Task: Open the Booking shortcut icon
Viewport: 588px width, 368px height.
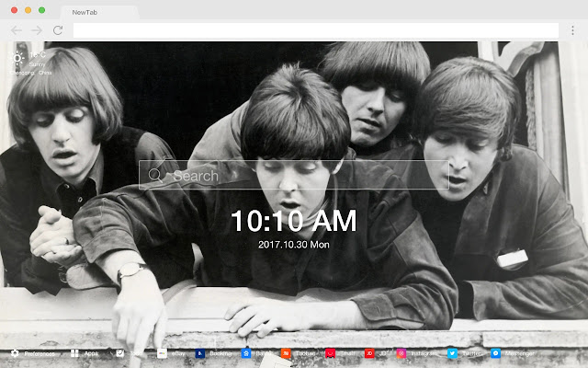Action: (200, 353)
